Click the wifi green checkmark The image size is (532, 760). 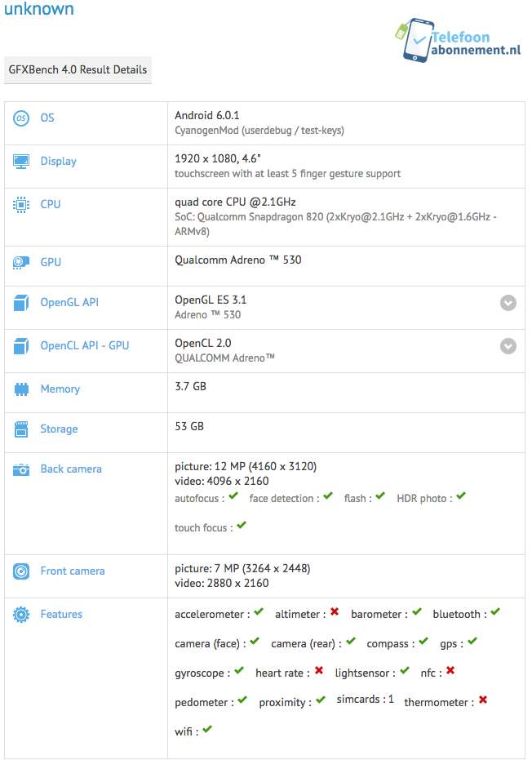[207, 729]
